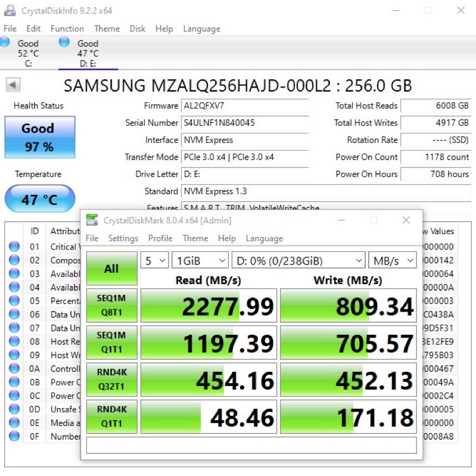This screenshot has height=476, width=476.
Task: Click status orb for attribute 05
Action: [x=14, y=300]
